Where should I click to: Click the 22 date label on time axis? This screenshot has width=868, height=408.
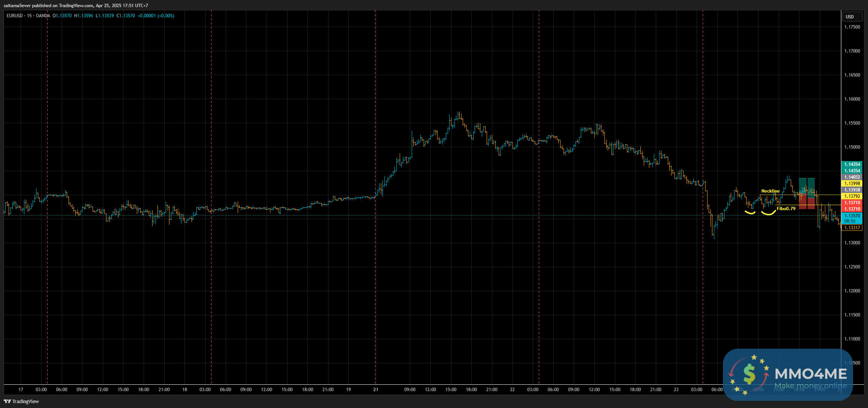[512, 390]
